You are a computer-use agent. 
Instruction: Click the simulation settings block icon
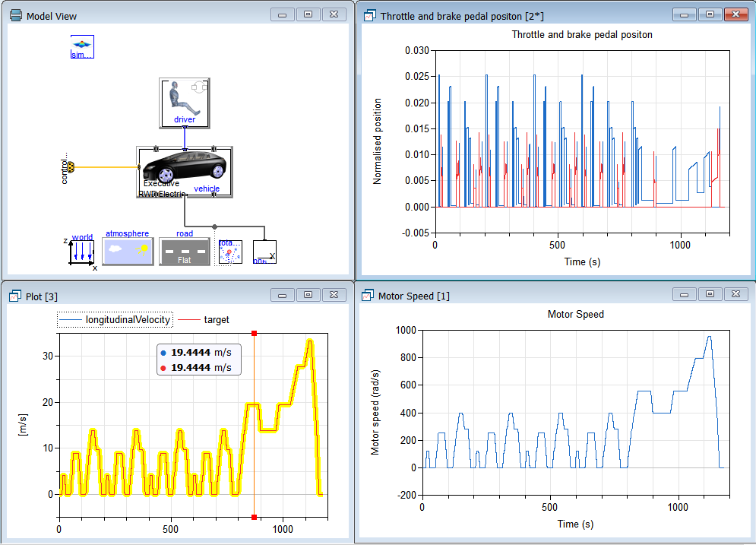tap(83, 47)
